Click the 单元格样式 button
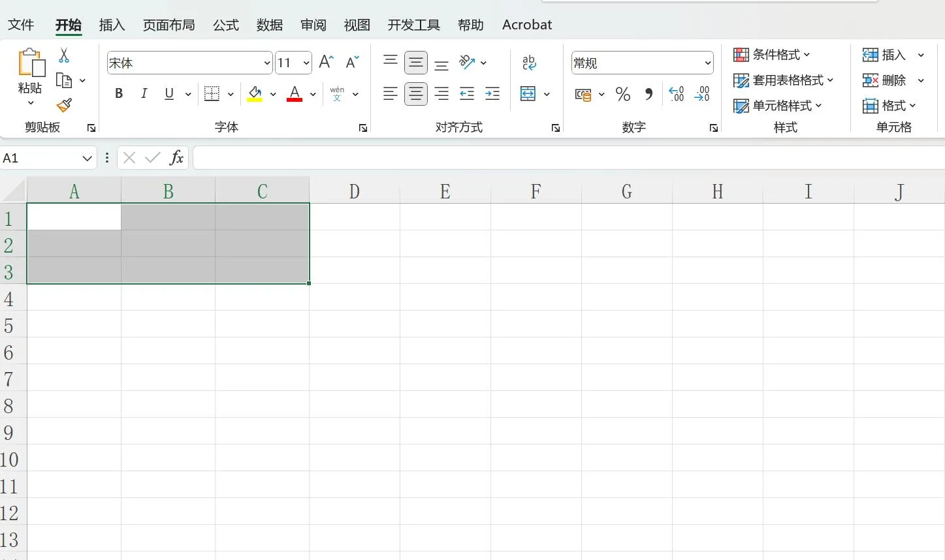Screen dimensions: 945x560 (x=778, y=106)
